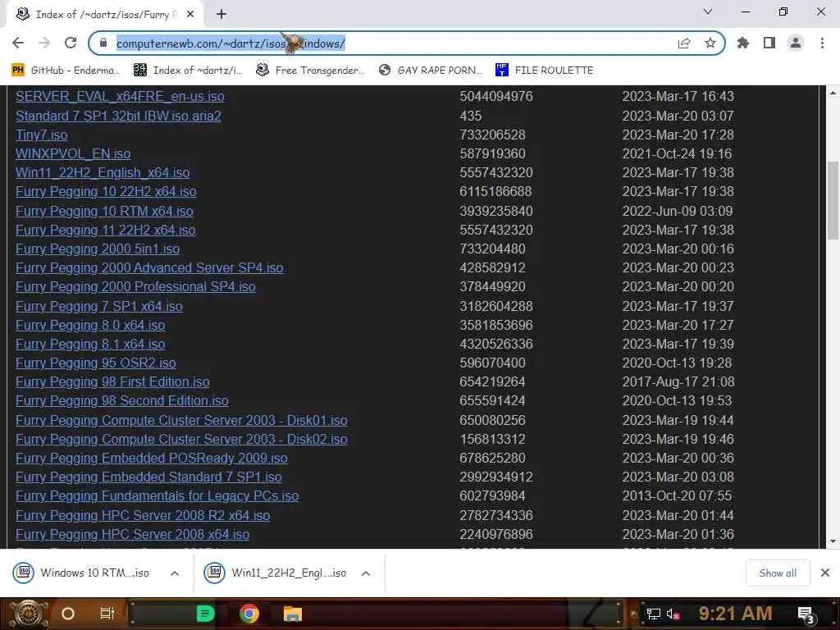Click the browser forward arrow

point(44,43)
